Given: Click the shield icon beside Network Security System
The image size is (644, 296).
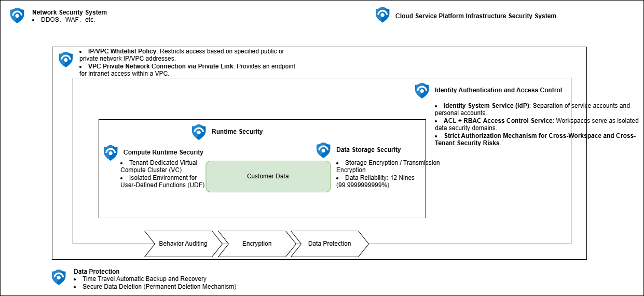Looking at the screenshot, I should (x=18, y=16).
